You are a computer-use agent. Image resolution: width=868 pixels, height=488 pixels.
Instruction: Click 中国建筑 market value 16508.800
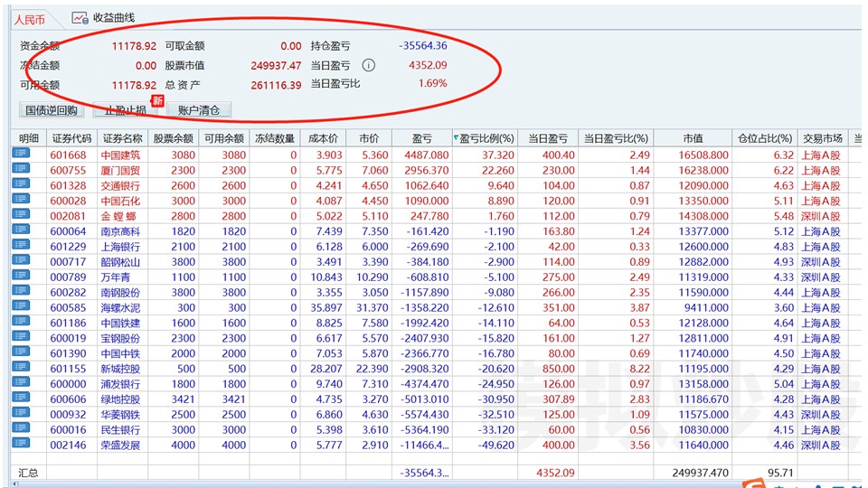click(x=703, y=155)
